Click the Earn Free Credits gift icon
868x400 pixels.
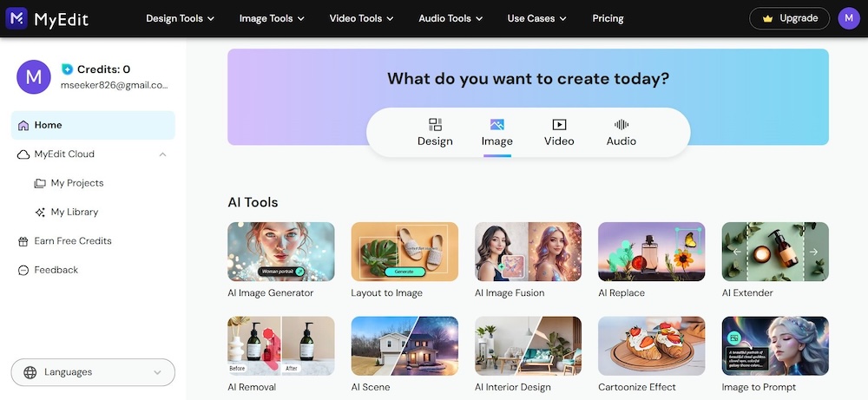(23, 241)
